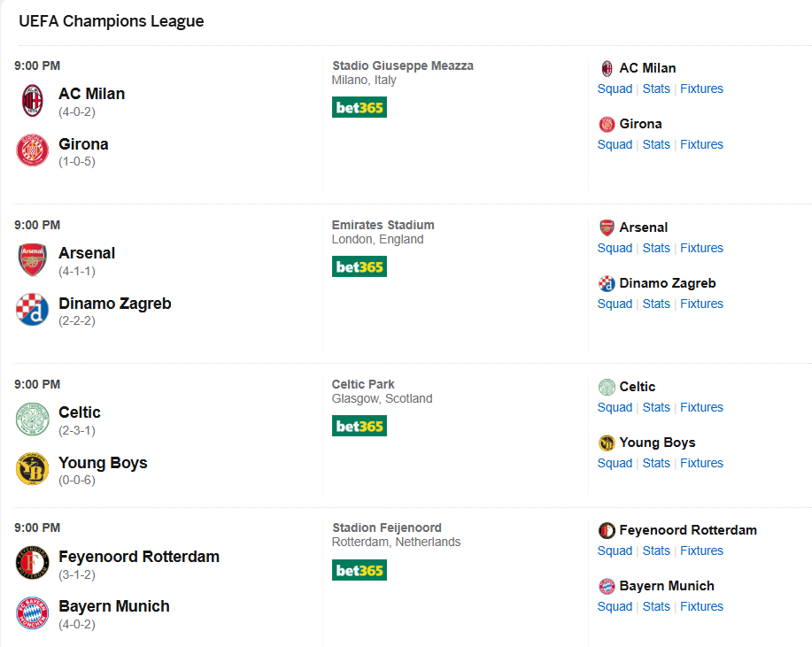Select the Feyenoord Rotterdam team name in match list
This screenshot has height=647, width=812.
click(x=139, y=557)
